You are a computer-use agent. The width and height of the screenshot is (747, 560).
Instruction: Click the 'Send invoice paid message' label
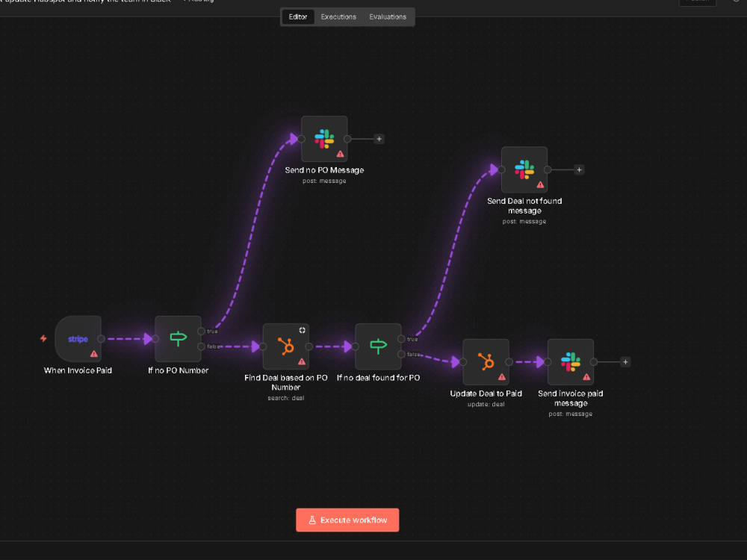[571, 398]
